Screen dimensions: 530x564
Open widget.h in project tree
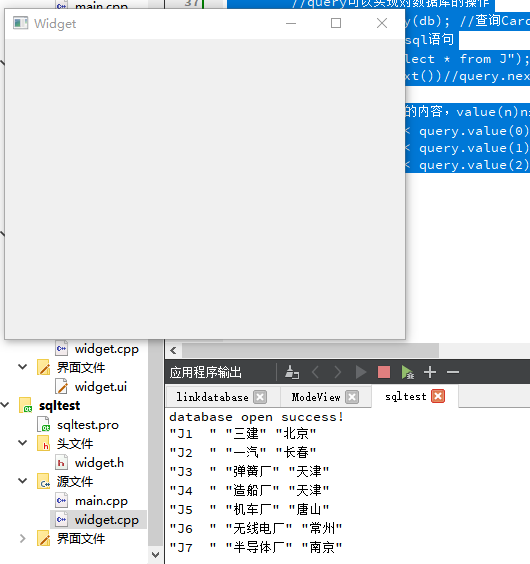tap(99, 463)
